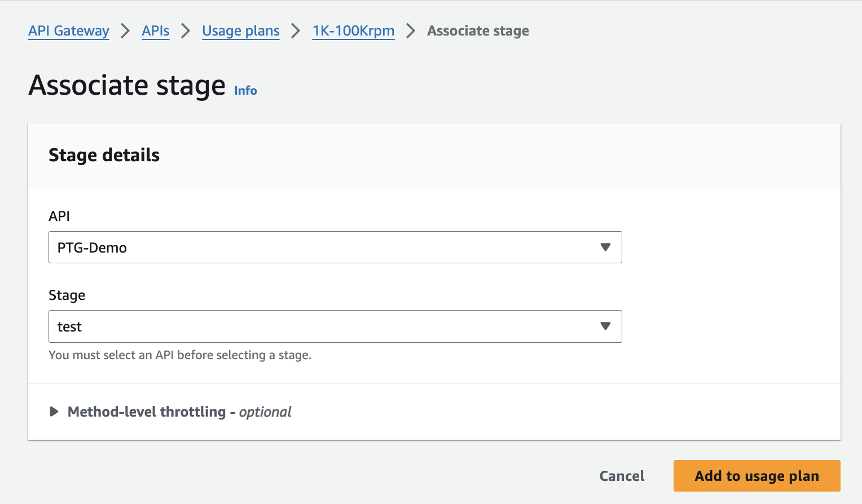
Task: Navigate to the APIs breadcrumb link
Action: 156,31
